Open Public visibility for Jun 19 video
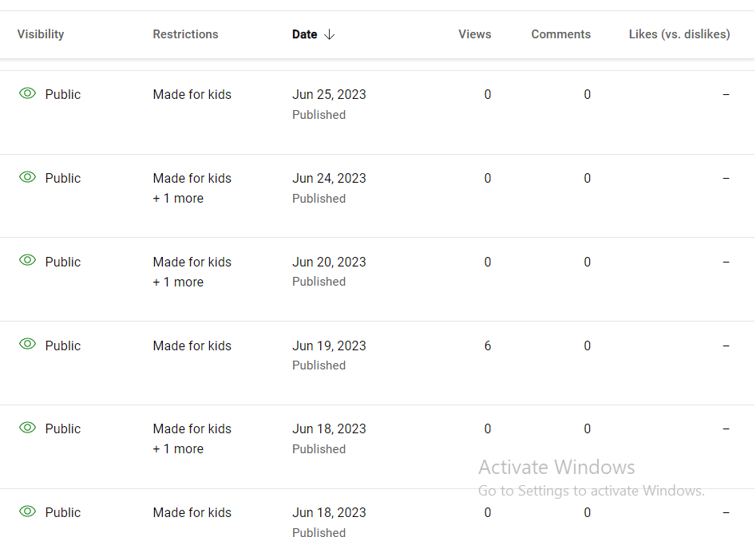The height and width of the screenshot is (537, 756). click(x=63, y=345)
